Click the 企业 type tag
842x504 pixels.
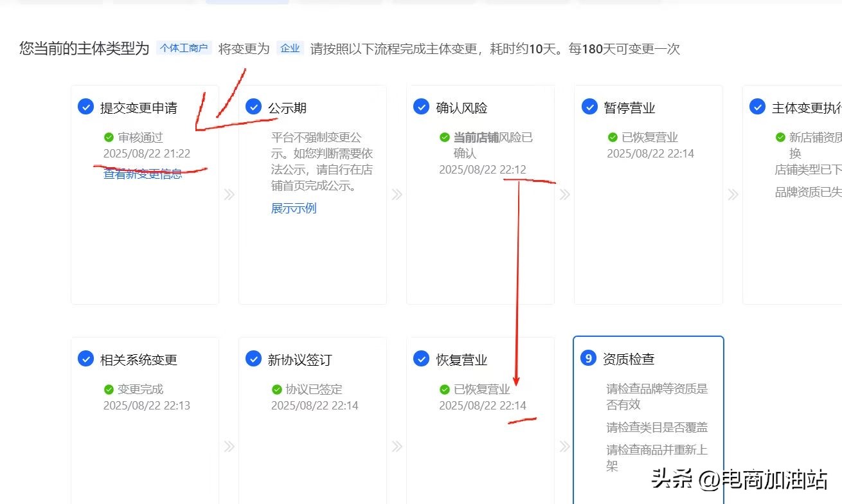[x=290, y=48]
